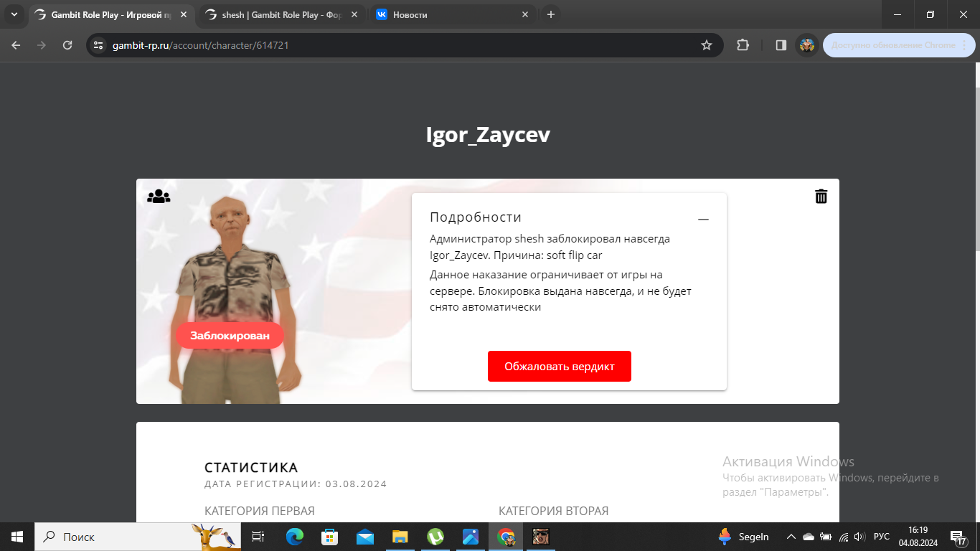Open the Chrome profile avatar
The width and height of the screenshot is (980, 551).
(807, 45)
